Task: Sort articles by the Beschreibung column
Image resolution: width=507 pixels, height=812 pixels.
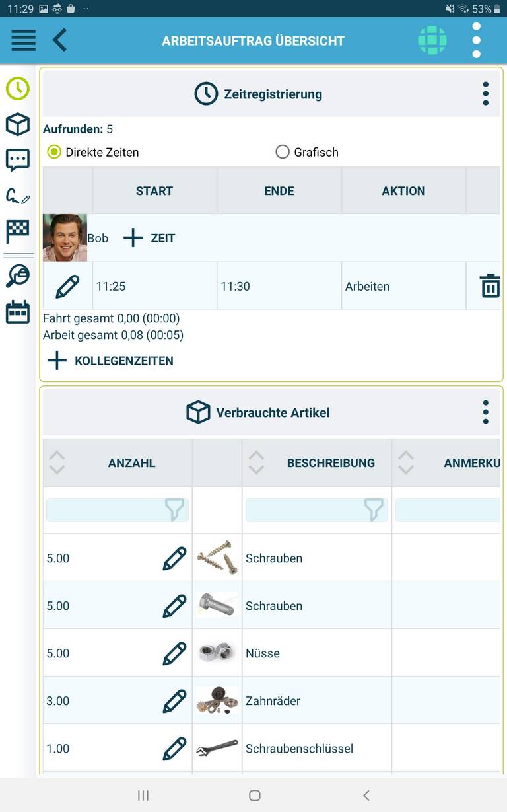Action: (x=256, y=462)
